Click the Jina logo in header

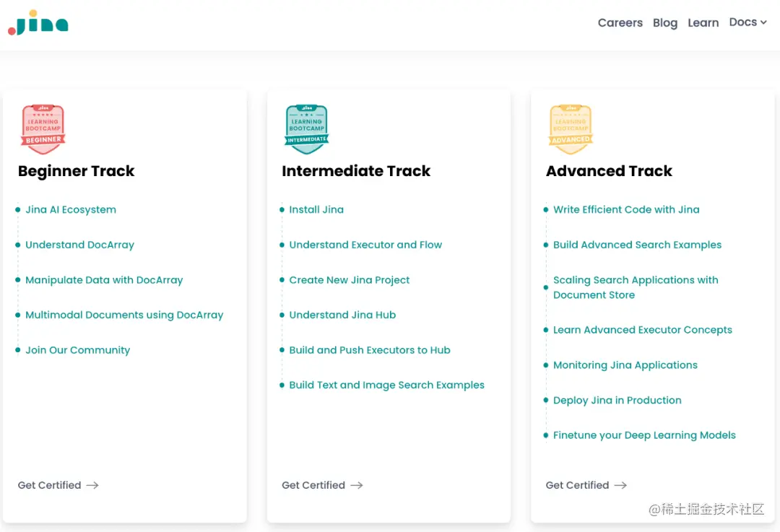38,23
